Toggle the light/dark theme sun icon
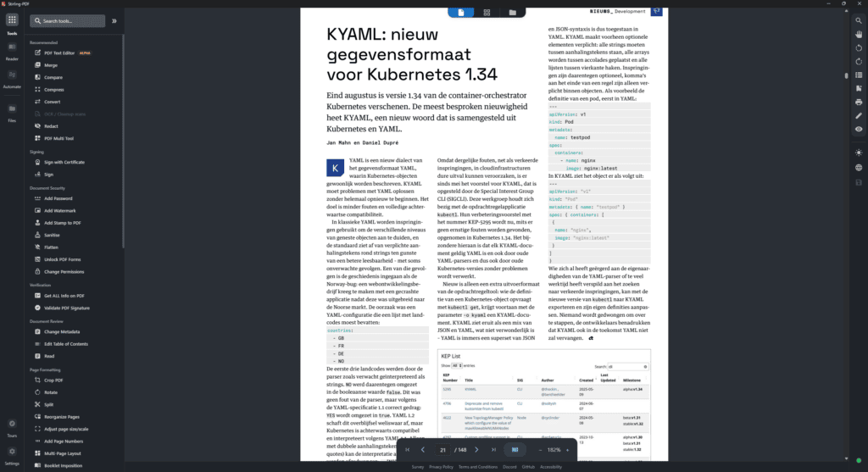868x472 pixels. point(859,153)
